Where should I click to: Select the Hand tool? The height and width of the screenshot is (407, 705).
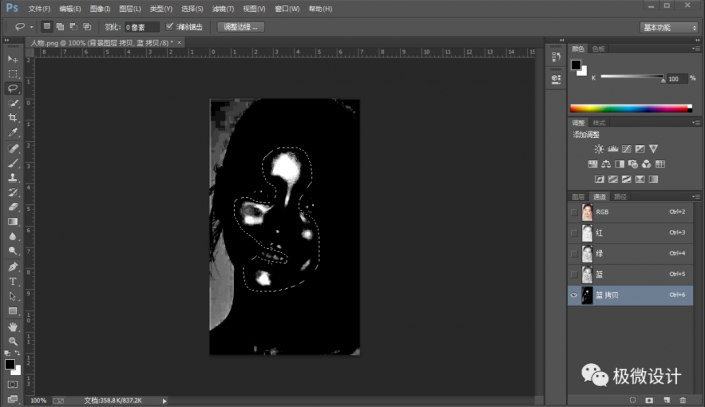(x=13, y=326)
